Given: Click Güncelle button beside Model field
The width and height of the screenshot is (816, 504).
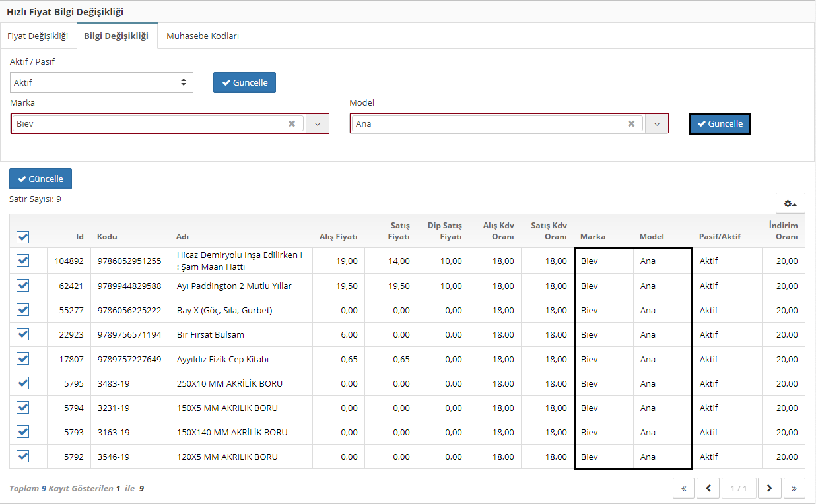Looking at the screenshot, I should click(x=720, y=124).
